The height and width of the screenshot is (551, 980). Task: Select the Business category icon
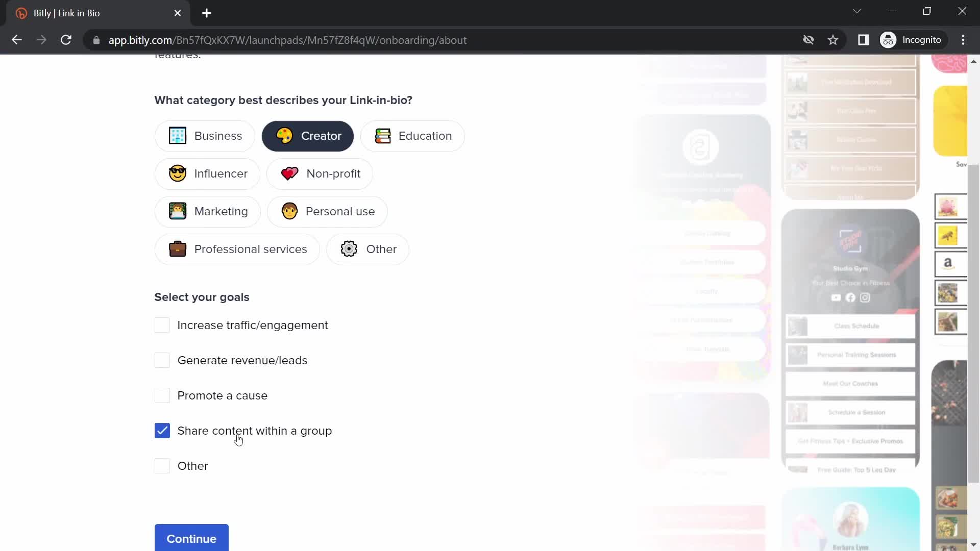pyautogui.click(x=177, y=136)
